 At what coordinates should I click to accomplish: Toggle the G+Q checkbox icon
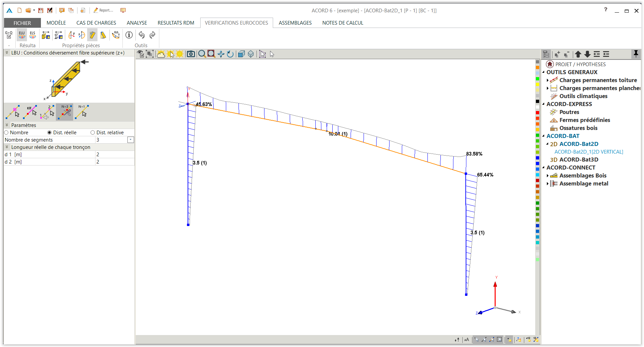9,35
